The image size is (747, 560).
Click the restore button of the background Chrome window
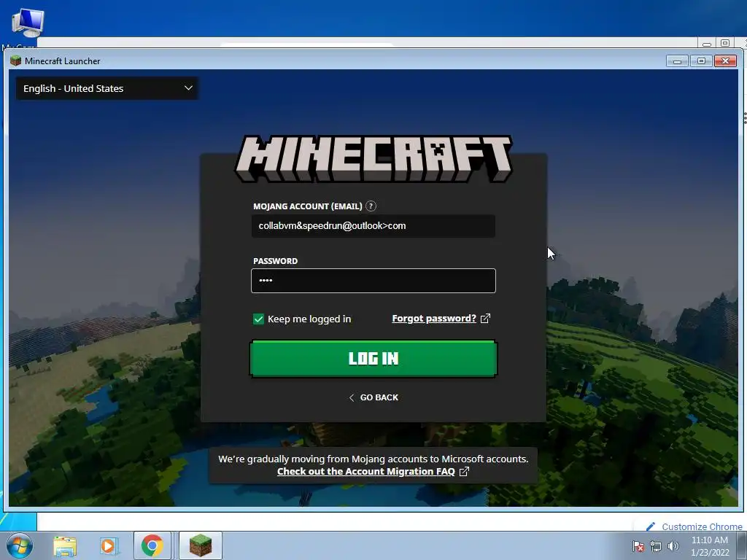tap(724, 43)
